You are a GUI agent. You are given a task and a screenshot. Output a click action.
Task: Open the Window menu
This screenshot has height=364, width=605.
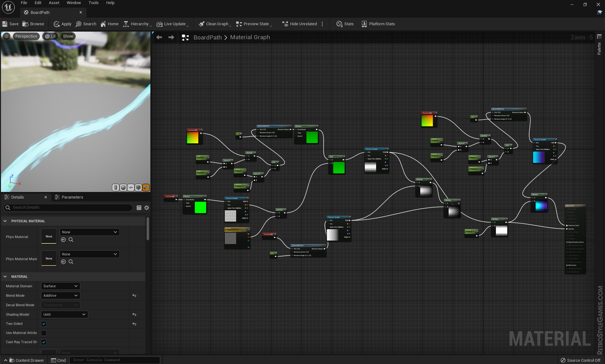point(74,3)
